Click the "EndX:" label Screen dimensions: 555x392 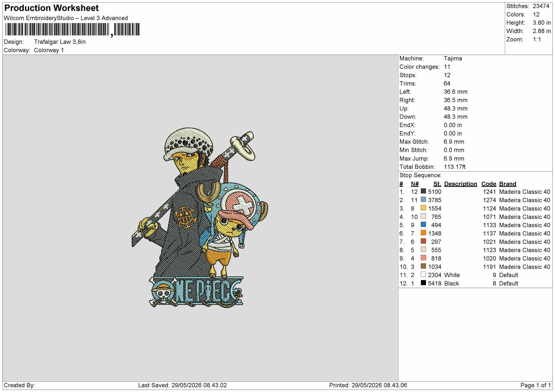pyautogui.click(x=407, y=125)
